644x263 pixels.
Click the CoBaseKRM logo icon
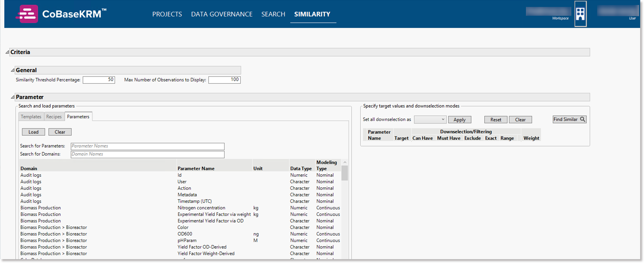(x=27, y=14)
